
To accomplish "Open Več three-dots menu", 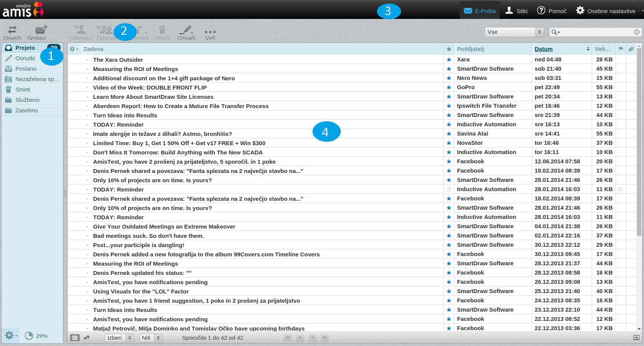I will tap(210, 32).
